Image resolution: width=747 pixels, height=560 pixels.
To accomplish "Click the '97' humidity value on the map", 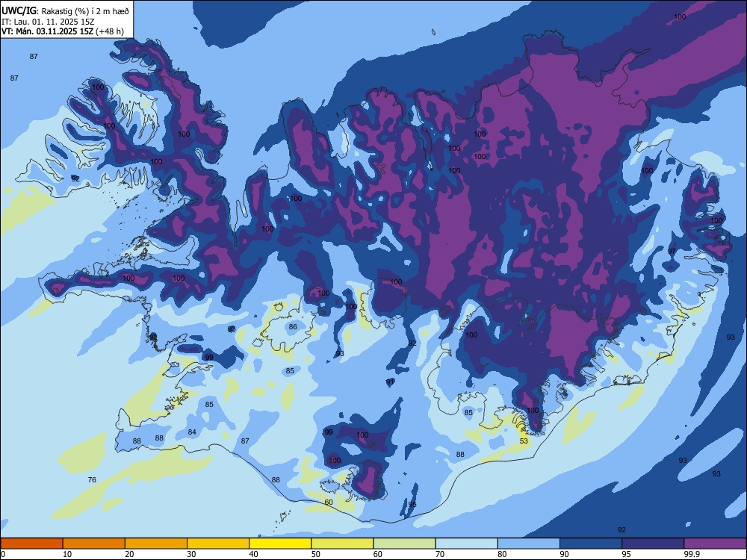I will (x=672, y=251).
